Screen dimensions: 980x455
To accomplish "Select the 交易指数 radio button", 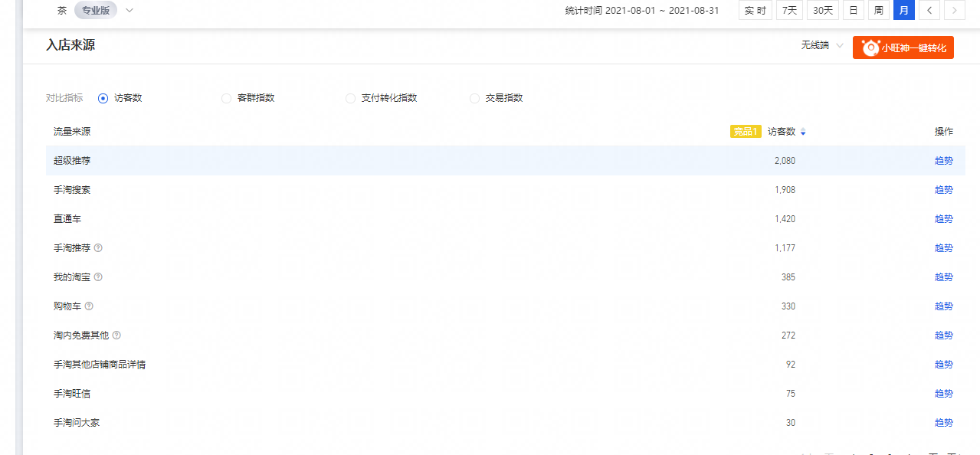I will tap(474, 98).
